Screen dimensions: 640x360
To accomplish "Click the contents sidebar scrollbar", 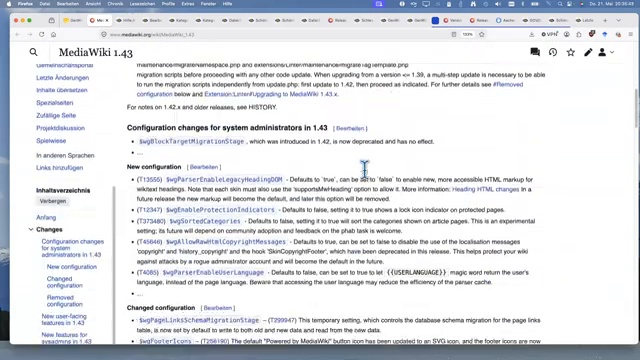I will click(x=114, y=265).
